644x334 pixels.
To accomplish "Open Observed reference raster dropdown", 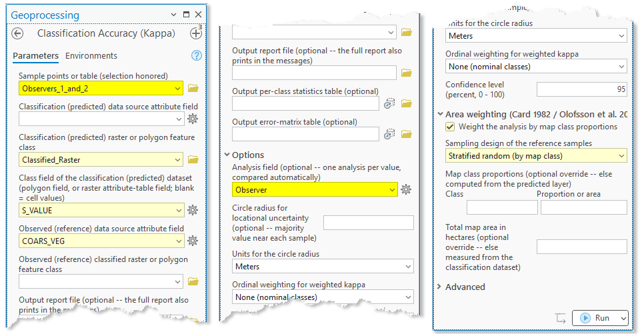I will coord(177,282).
